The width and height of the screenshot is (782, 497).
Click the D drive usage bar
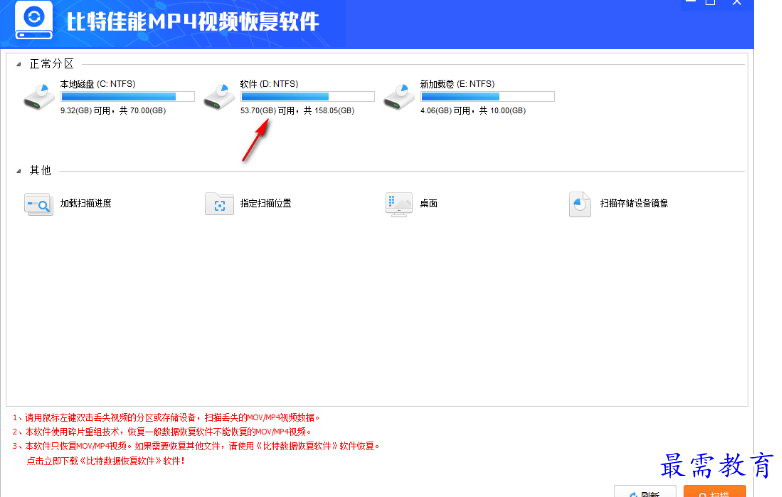(308, 97)
